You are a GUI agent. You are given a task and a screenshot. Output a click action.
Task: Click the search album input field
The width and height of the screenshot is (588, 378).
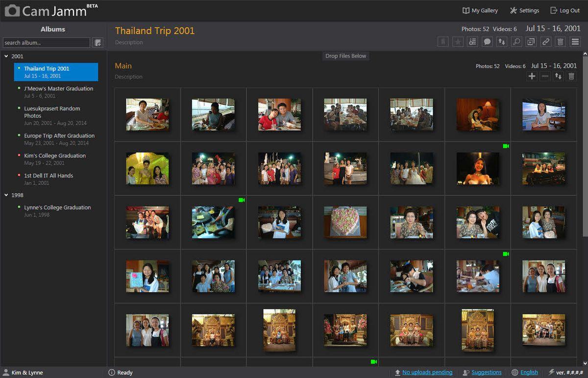(x=46, y=43)
